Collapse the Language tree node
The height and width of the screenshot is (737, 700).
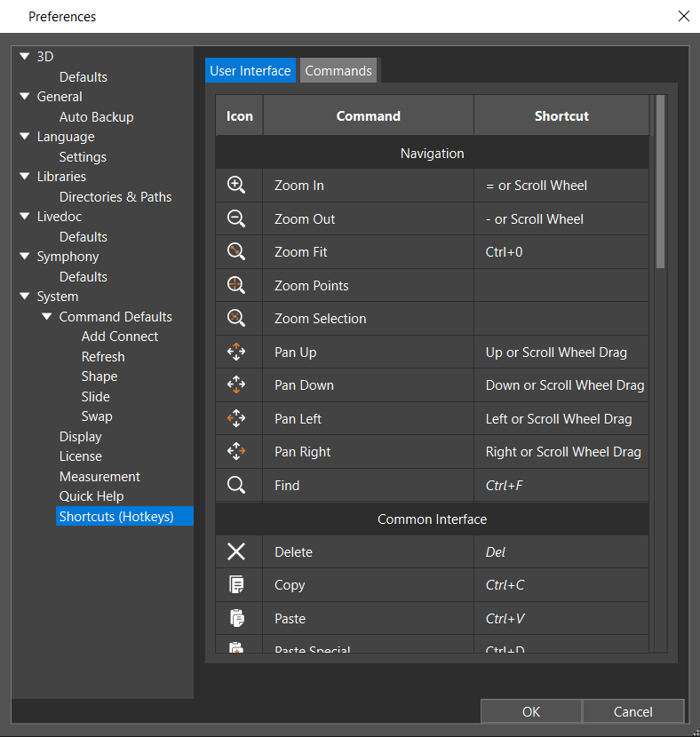(x=25, y=137)
